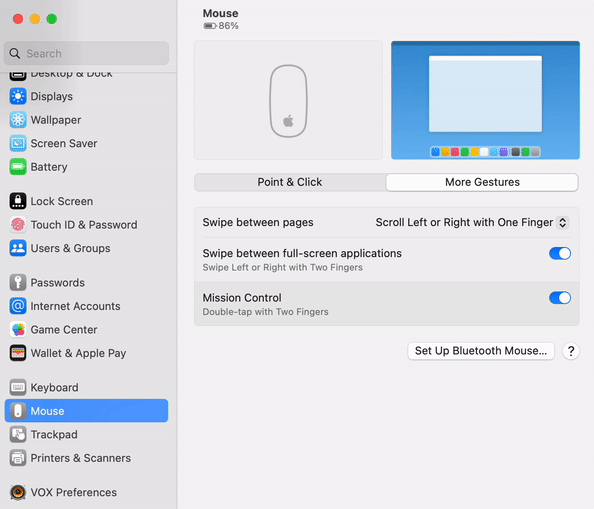Click the mouse battery level icon
Screen dimensions: 594x509
click(x=210, y=26)
